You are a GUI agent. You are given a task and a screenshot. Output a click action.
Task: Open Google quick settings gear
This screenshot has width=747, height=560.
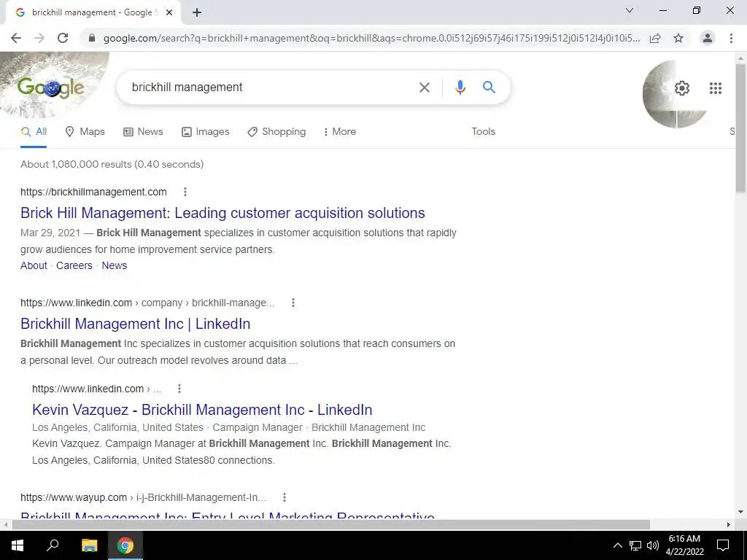682,88
